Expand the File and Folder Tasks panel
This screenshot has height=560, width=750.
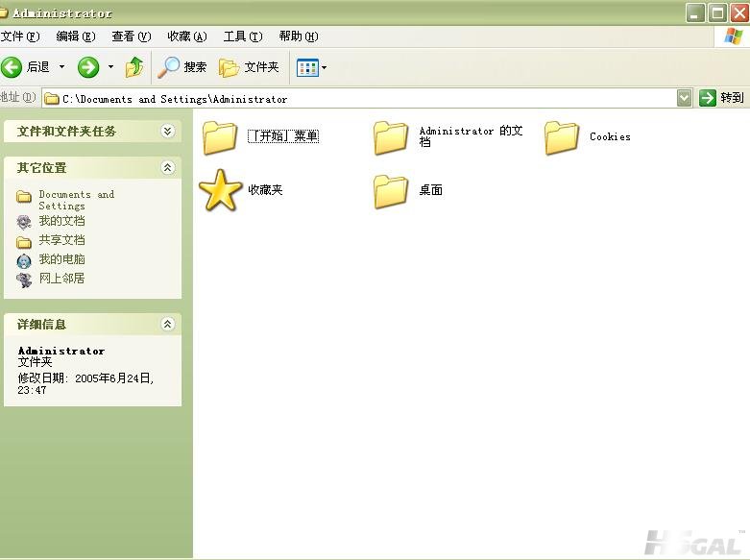tap(168, 132)
